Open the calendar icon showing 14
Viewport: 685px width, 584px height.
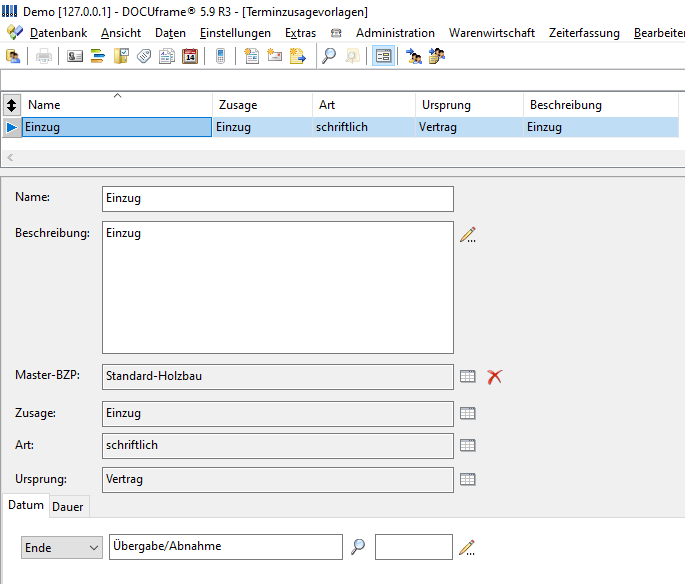point(190,56)
